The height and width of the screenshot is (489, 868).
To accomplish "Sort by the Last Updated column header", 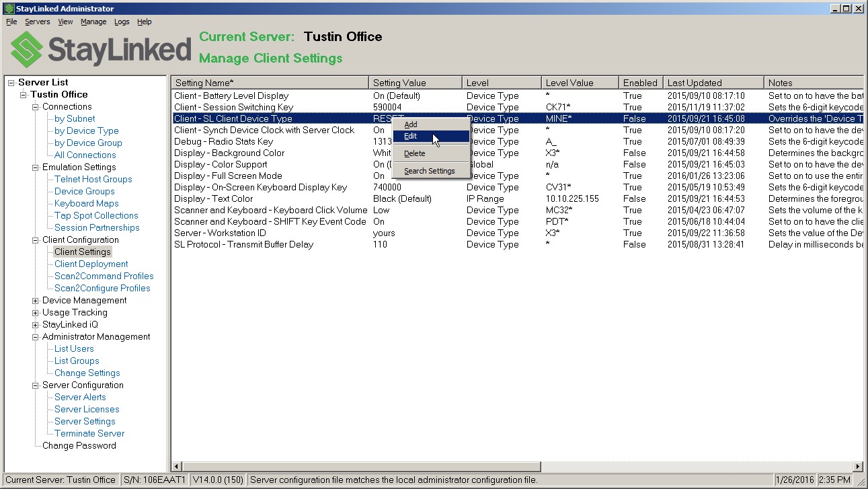I will pos(714,83).
